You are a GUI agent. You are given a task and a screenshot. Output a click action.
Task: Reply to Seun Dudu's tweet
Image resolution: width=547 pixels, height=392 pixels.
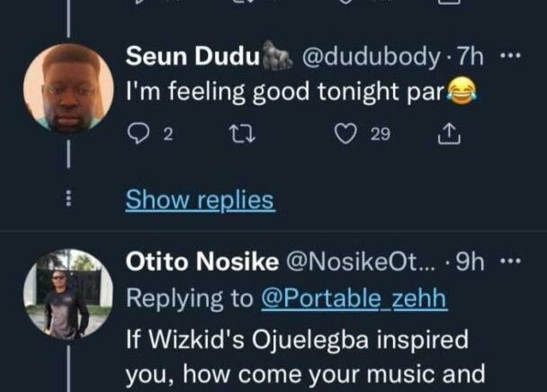pyautogui.click(x=139, y=134)
